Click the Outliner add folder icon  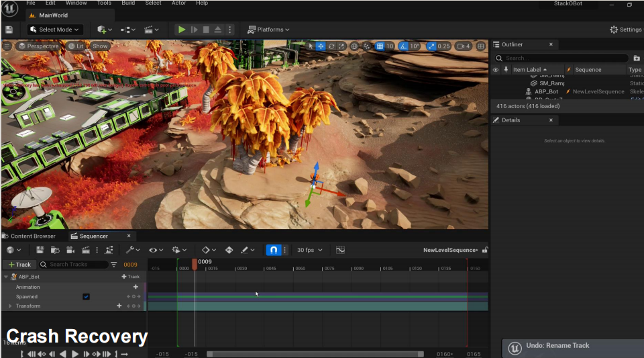636,58
